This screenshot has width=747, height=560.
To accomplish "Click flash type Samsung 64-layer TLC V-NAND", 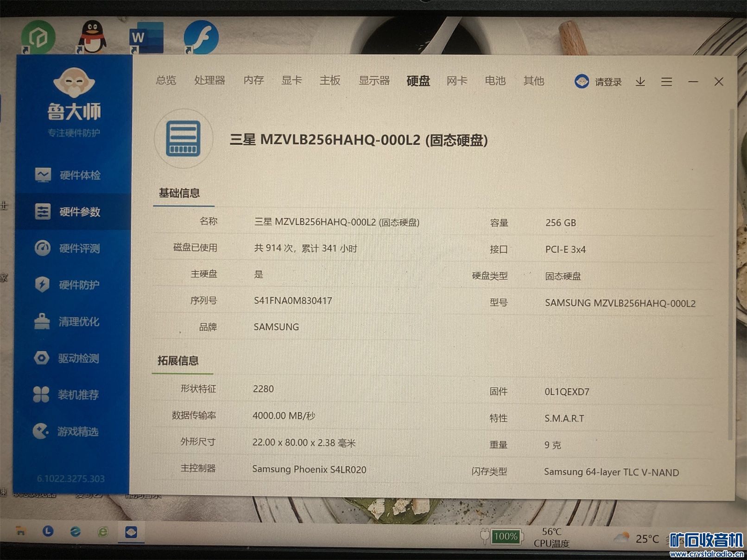I will tap(611, 472).
